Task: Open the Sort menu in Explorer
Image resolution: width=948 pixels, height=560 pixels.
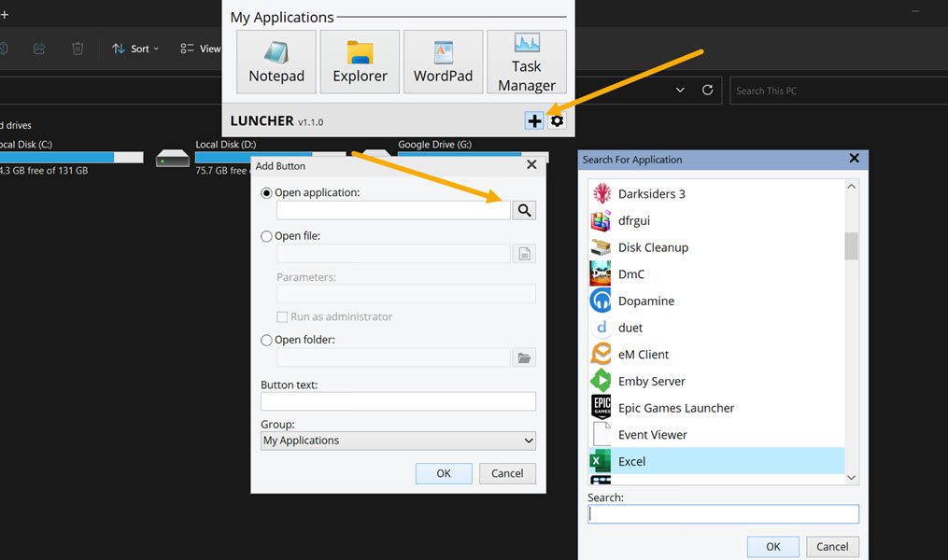Action: click(134, 49)
